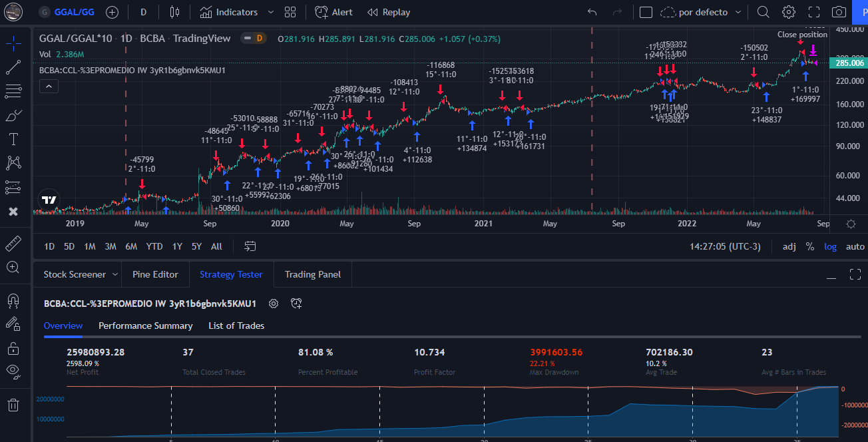The width and height of the screenshot is (868, 442).
Task: Open the candlestick chart style menu
Action: click(174, 12)
